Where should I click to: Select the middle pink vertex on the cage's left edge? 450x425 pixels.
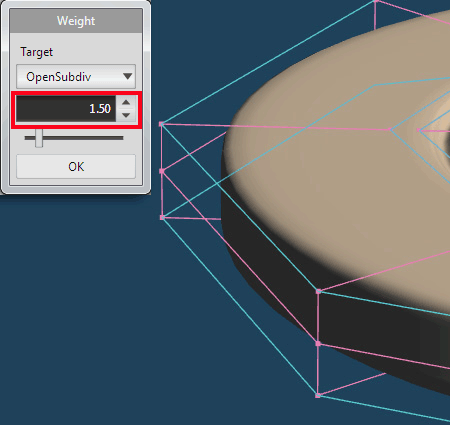coord(162,171)
